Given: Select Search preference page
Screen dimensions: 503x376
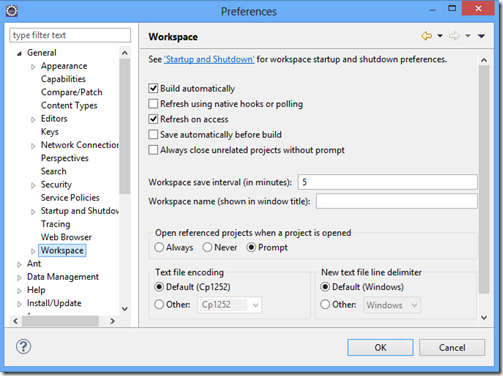Looking at the screenshot, I should [x=54, y=171].
